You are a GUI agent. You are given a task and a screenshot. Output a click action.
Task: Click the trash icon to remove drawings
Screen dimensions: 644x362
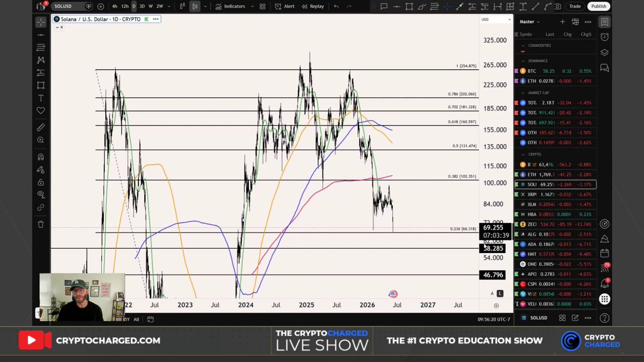(x=41, y=224)
